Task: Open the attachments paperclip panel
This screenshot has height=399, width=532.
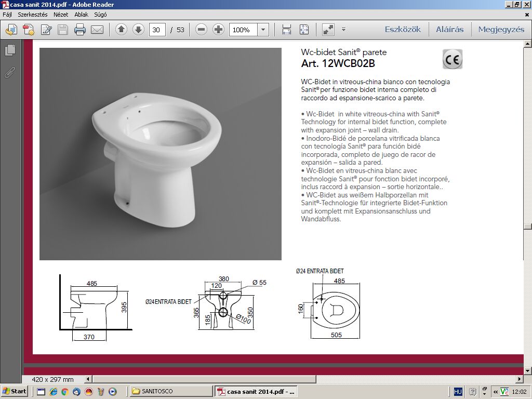Action: point(10,72)
